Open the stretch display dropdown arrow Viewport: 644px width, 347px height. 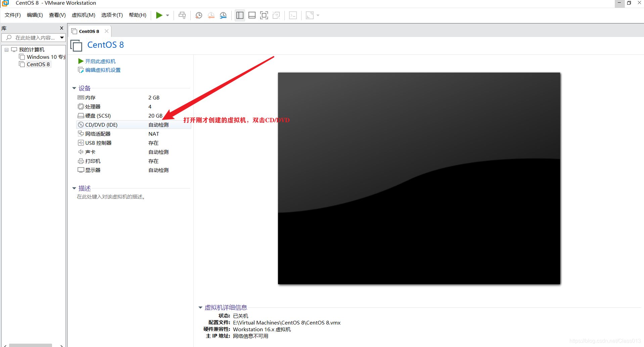[318, 15]
